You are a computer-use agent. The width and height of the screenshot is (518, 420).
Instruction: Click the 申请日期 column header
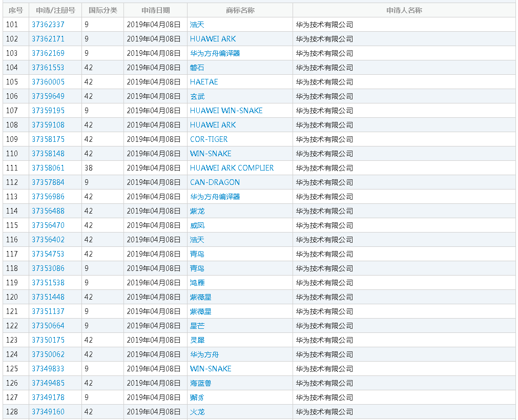pos(155,10)
